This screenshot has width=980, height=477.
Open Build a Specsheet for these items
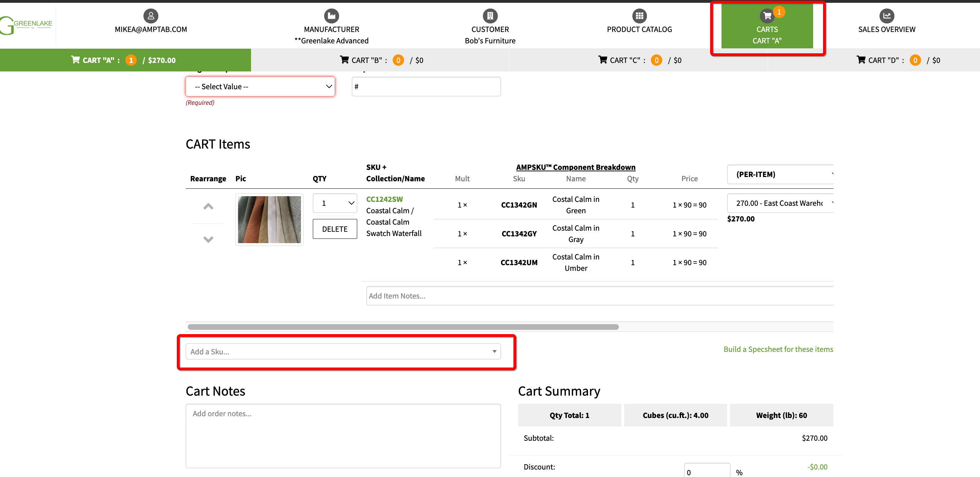[x=778, y=349]
